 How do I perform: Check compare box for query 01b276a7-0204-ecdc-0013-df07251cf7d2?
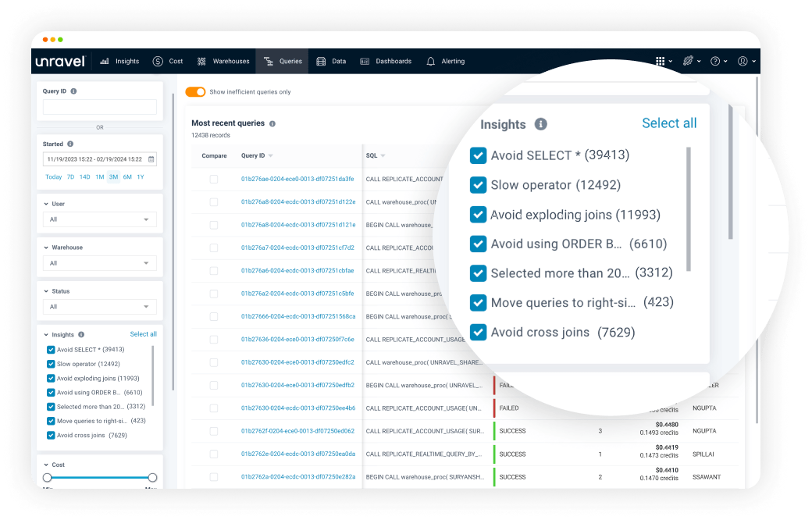[213, 248]
